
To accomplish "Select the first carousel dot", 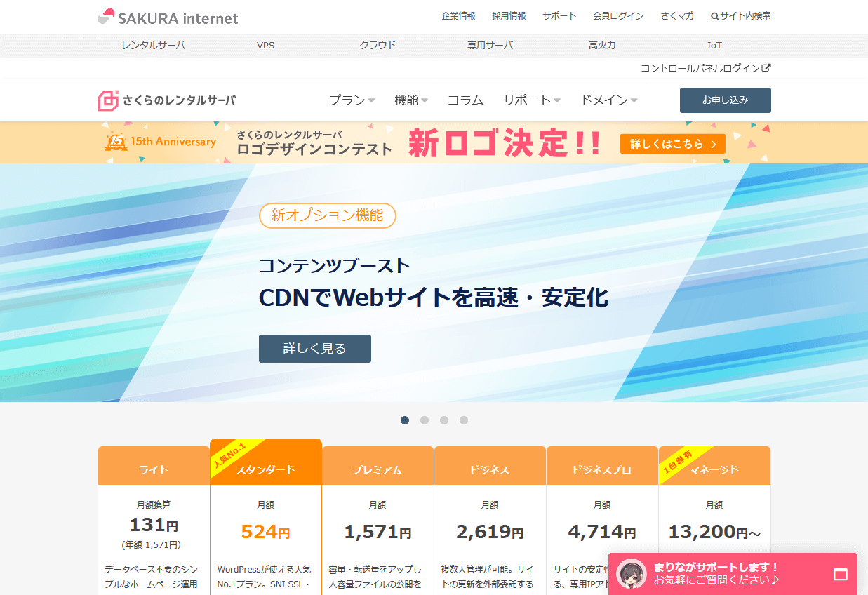I will click(405, 420).
